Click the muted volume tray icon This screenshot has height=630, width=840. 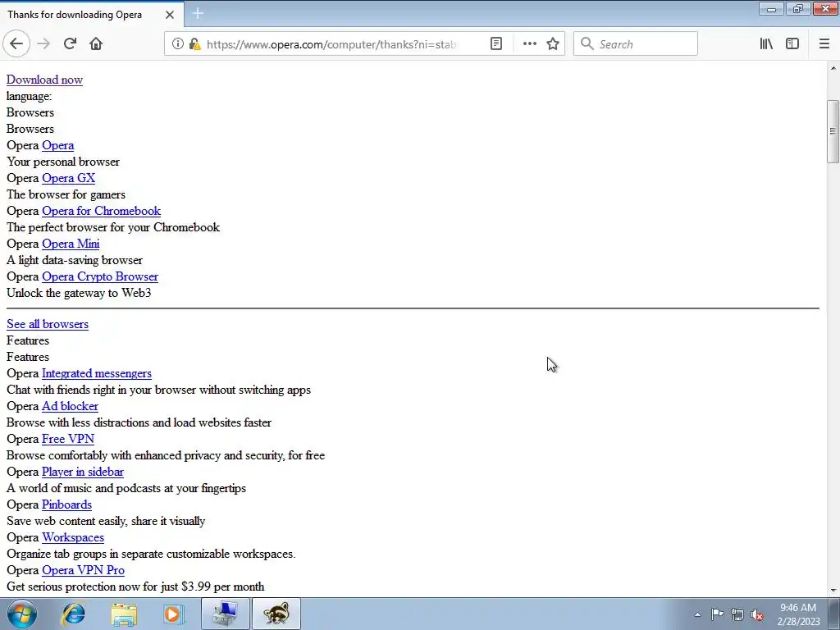coord(757,614)
